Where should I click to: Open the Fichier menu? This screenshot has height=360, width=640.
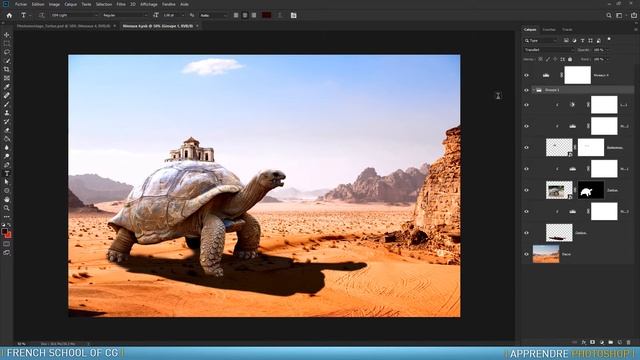(x=21, y=4)
